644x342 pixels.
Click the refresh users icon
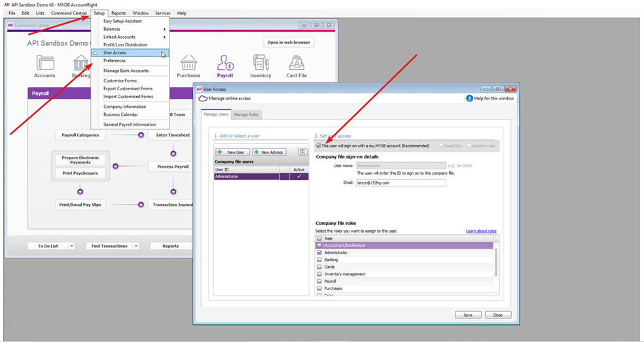302,152
